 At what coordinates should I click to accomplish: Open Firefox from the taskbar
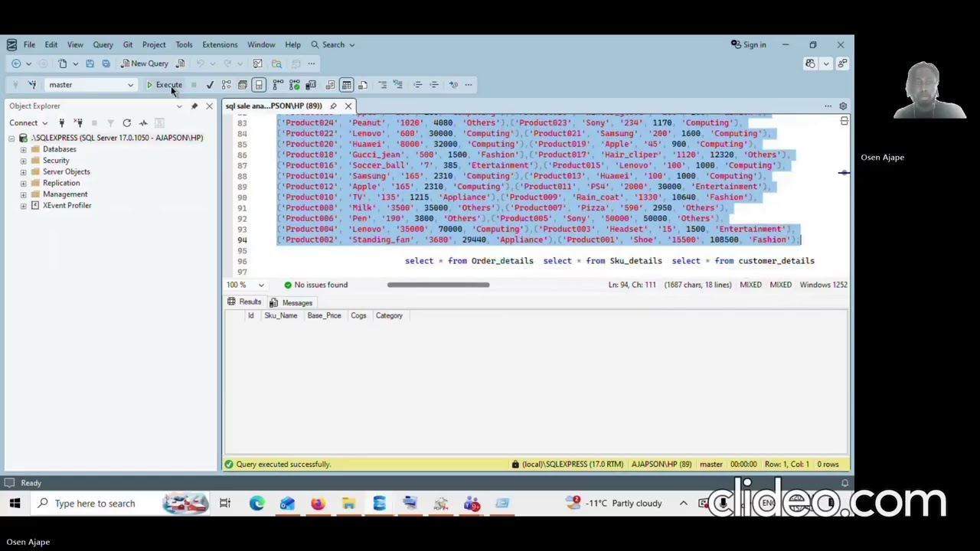tap(318, 504)
